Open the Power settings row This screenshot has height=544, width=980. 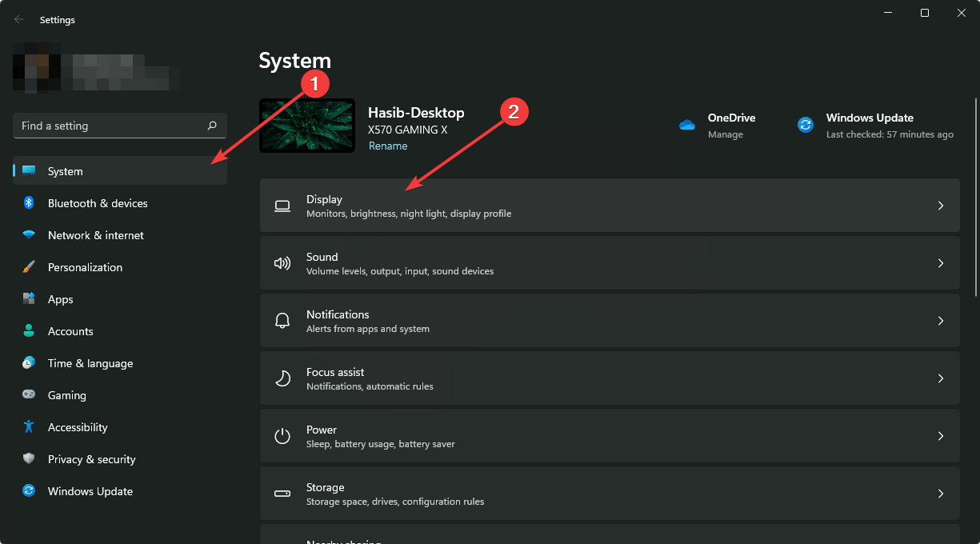610,436
